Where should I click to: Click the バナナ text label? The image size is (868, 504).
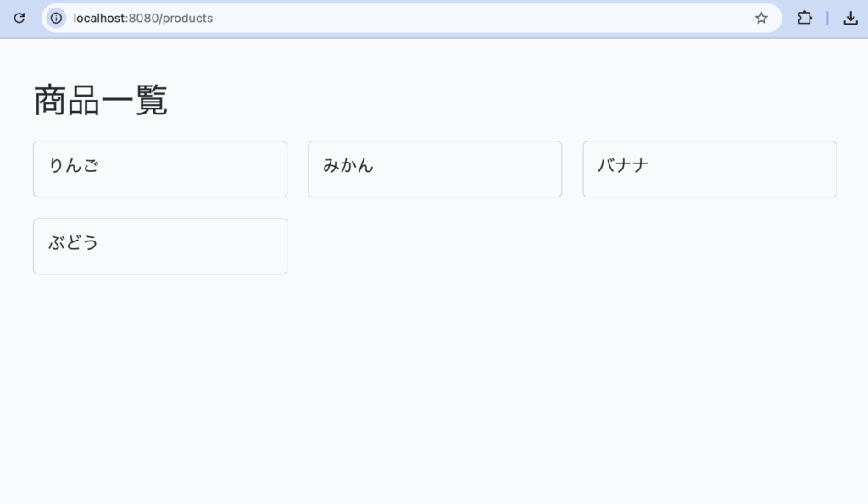pos(623,165)
